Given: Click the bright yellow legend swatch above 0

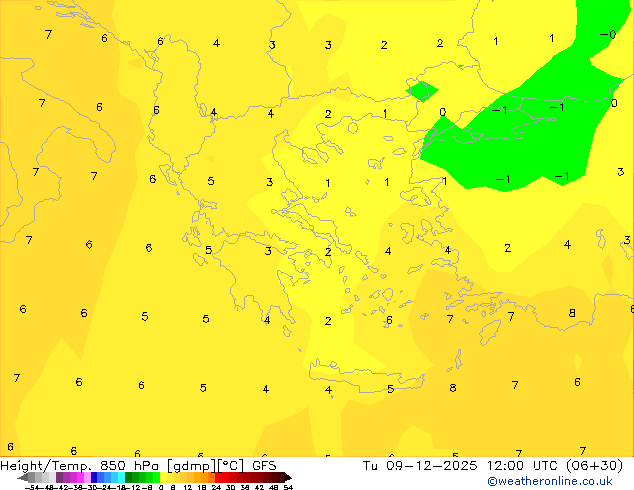Looking at the screenshot, I should [163, 477].
